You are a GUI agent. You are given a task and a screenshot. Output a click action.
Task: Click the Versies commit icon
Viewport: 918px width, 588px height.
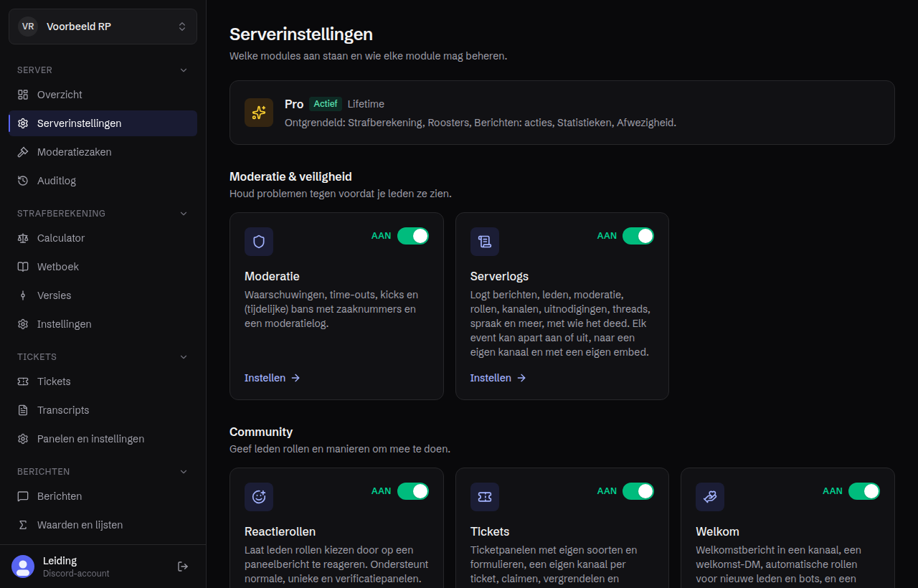coord(23,295)
